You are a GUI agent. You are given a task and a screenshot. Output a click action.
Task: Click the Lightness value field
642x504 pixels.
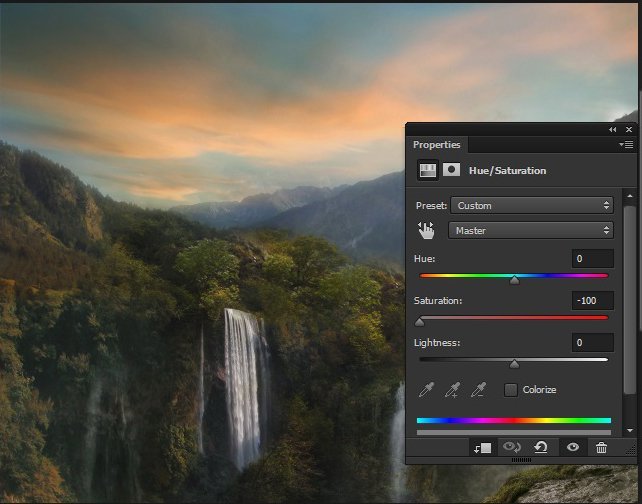(592, 343)
